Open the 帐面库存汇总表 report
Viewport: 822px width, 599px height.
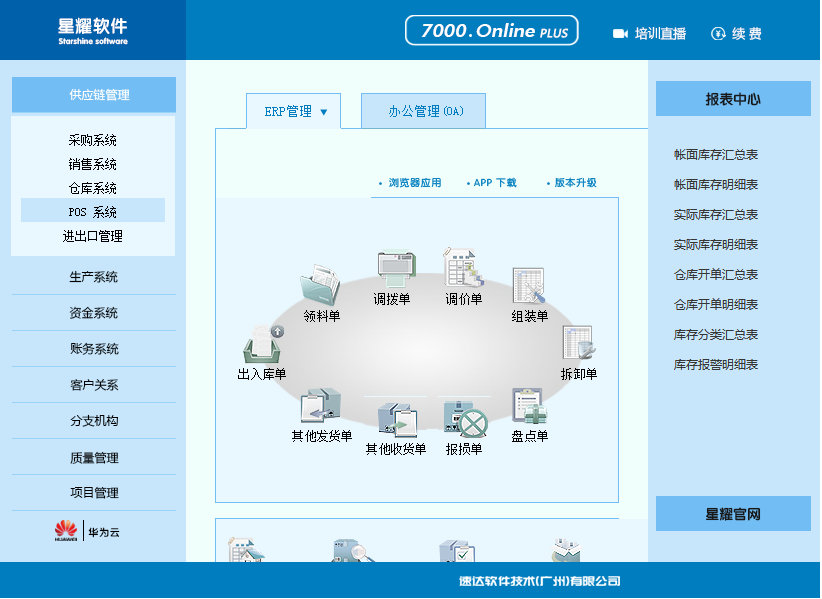click(716, 155)
